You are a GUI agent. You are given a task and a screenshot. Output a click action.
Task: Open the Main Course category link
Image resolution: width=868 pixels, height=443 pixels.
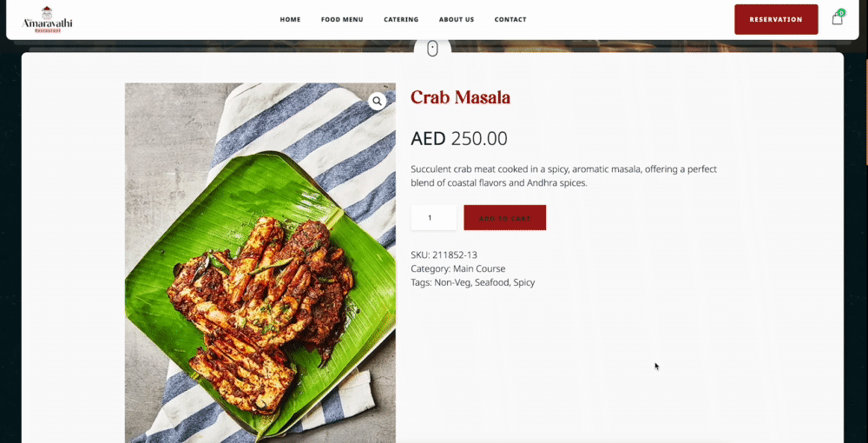(x=479, y=268)
